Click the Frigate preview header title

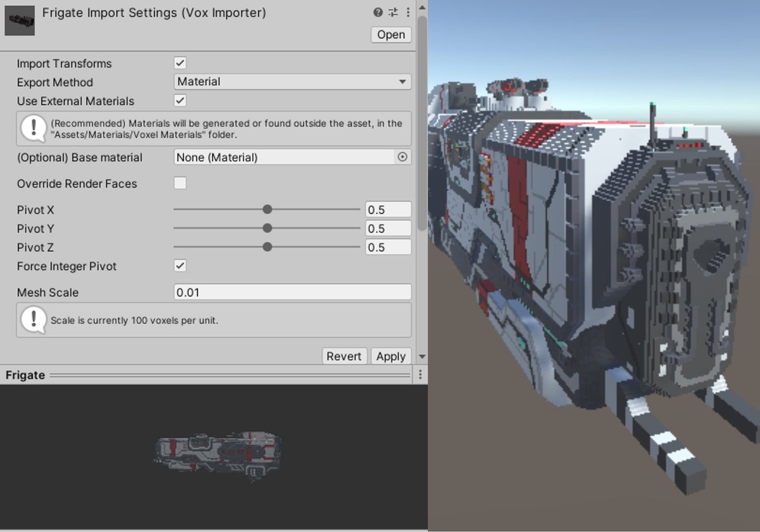25,375
